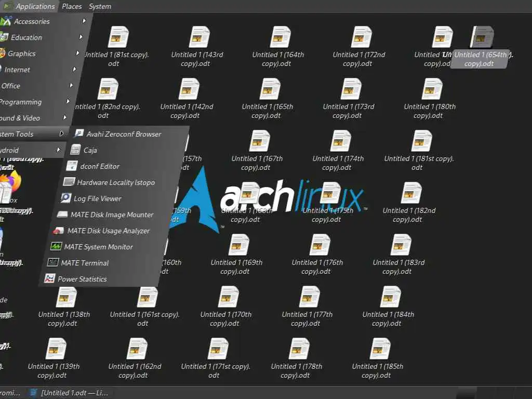
Task: Expand the Office submenu arrow
Action: (71, 86)
